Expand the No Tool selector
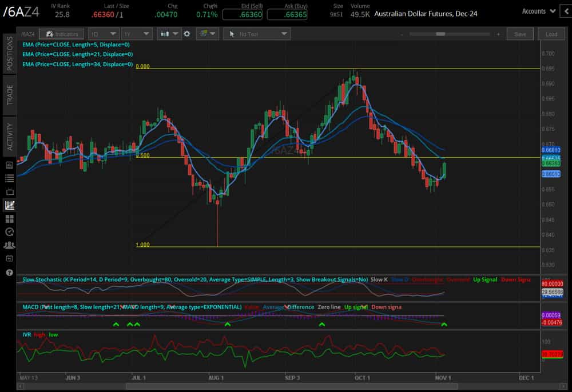The image size is (572, 392). click(257, 34)
